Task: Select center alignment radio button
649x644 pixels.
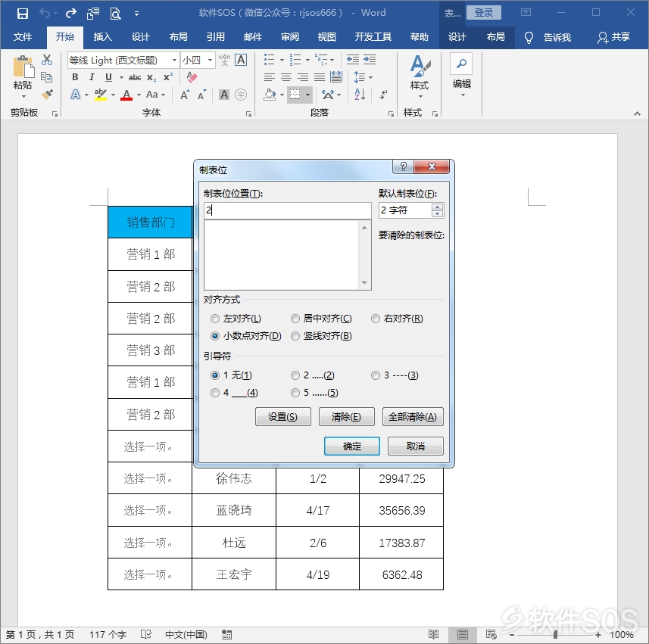Action: pyautogui.click(x=295, y=319)
